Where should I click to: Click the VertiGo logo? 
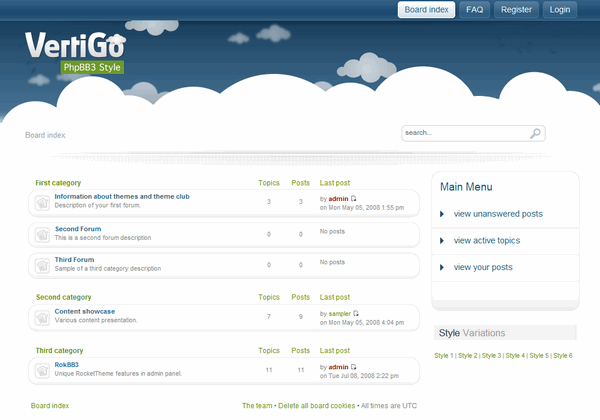point(75,46)
